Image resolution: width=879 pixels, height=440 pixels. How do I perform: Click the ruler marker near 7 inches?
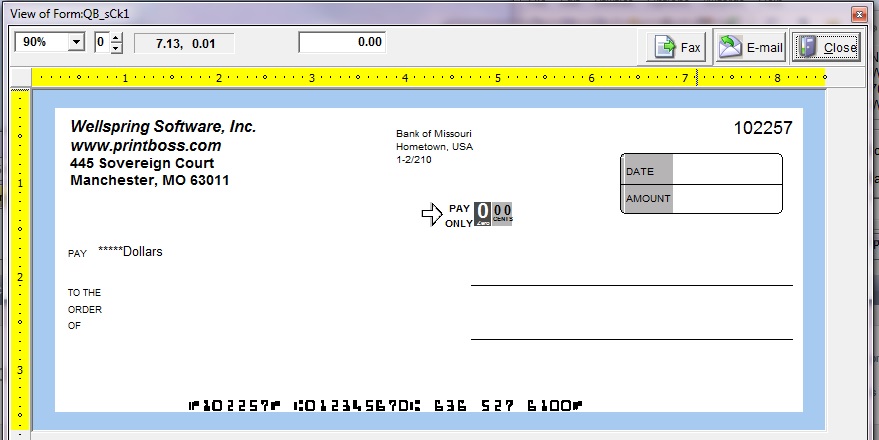(697, 78)
